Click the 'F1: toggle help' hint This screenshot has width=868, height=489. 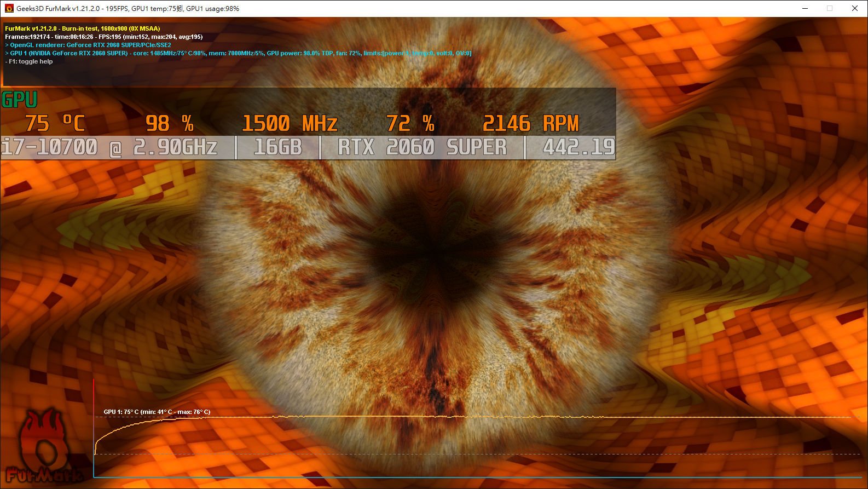pos(29,61)
